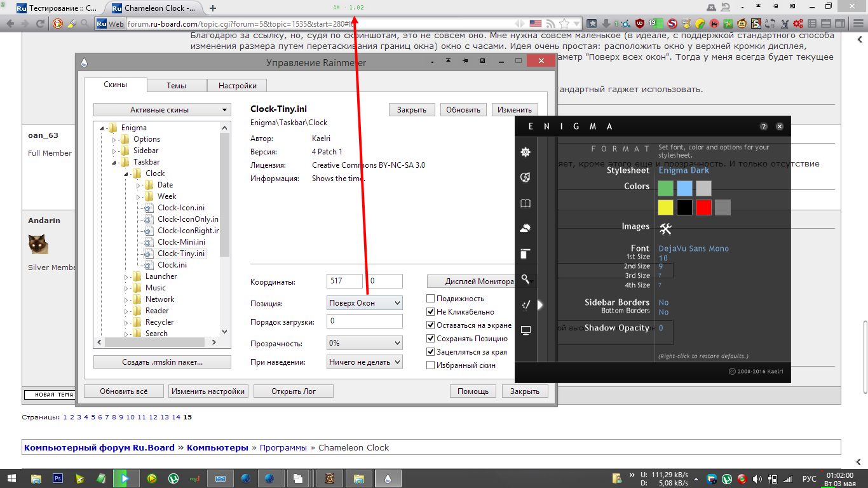Open the format wand section in Enigma panel
Screen dimensions: 868x488
[x=525, y=305]
